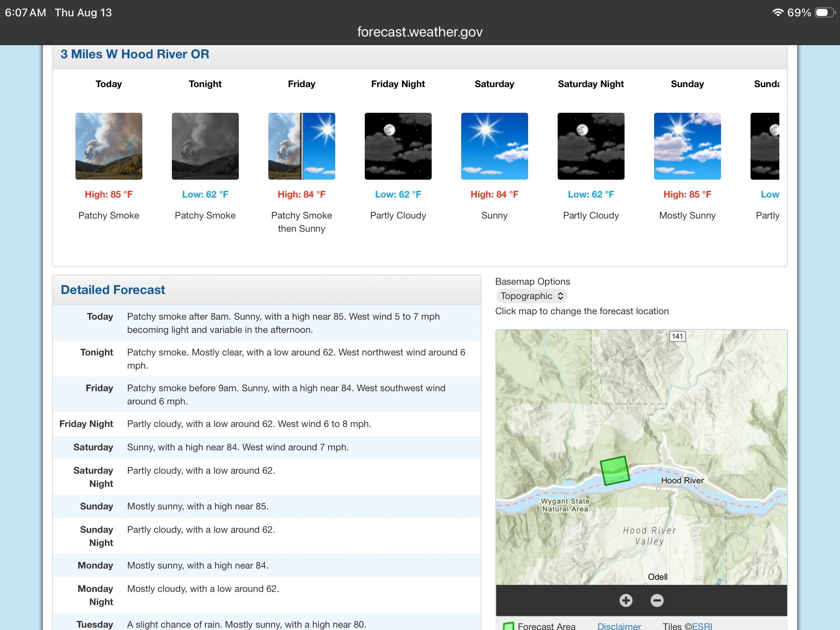Viewport: 840px width, 630px height.
Task: Tap the Saturday sunny forecast image
Action: coord(495,146)
